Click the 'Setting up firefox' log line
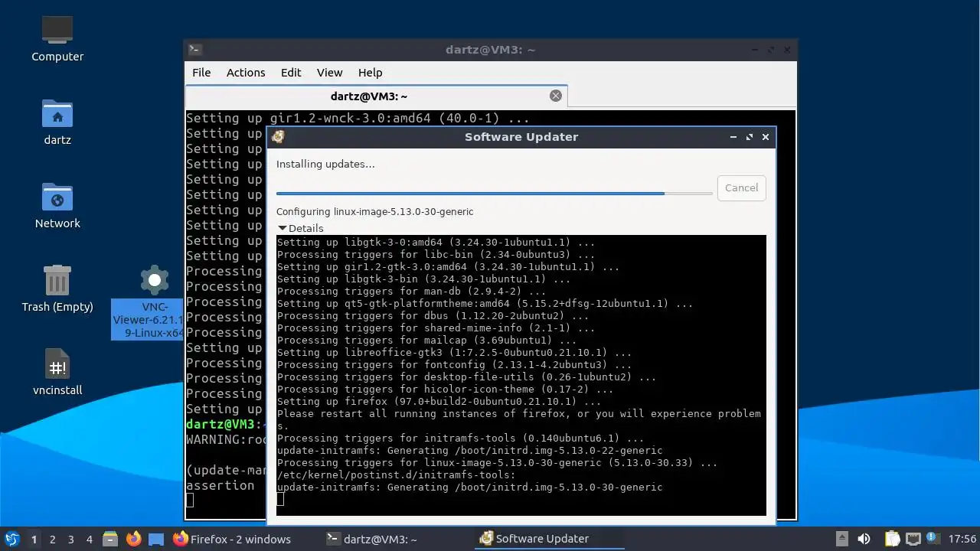 (x=439, y=402)
